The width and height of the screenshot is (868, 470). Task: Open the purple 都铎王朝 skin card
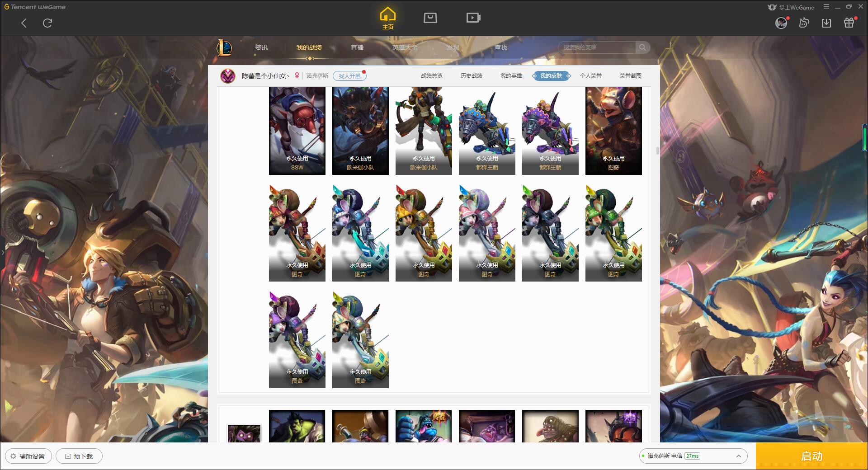[x=550, y=131]
